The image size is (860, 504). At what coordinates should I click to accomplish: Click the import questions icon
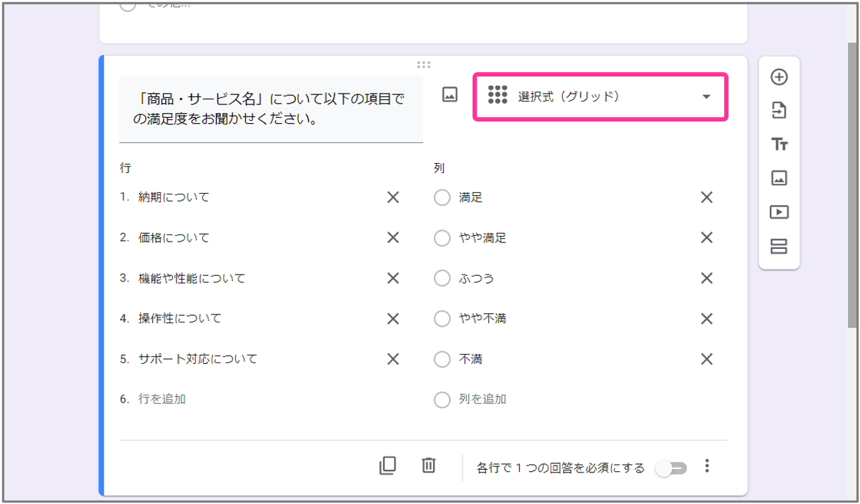(779, 110)
